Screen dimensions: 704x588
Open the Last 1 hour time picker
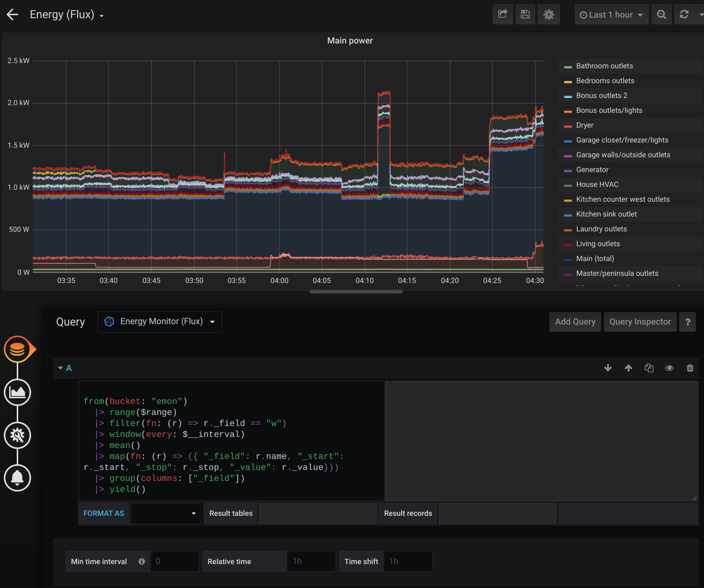[x=611, y=14]
